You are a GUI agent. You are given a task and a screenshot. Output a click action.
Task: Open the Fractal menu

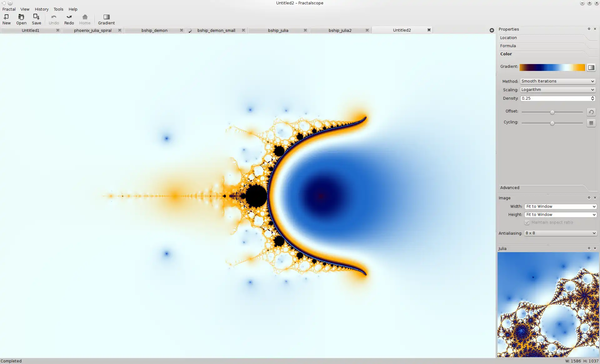[x=8, y=9]
